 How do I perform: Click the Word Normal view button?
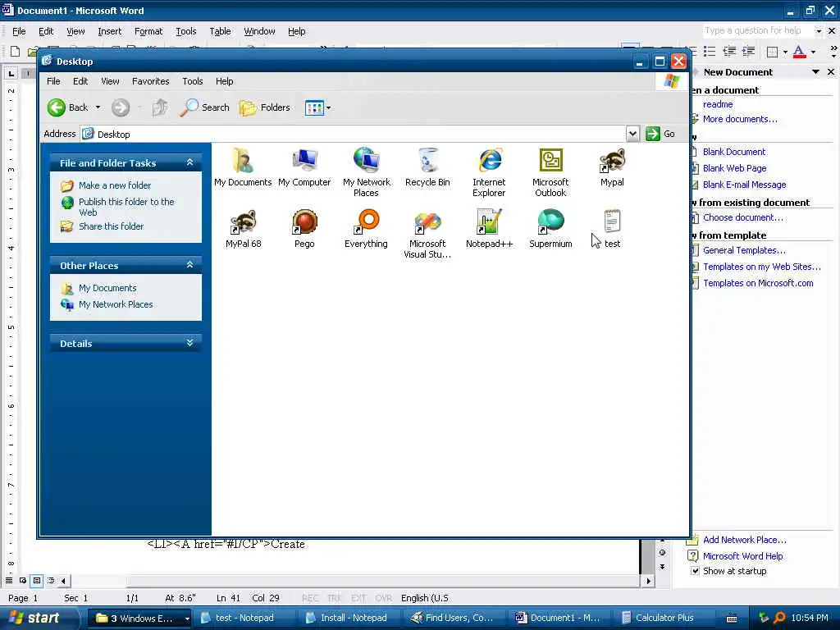pos(8,581)
